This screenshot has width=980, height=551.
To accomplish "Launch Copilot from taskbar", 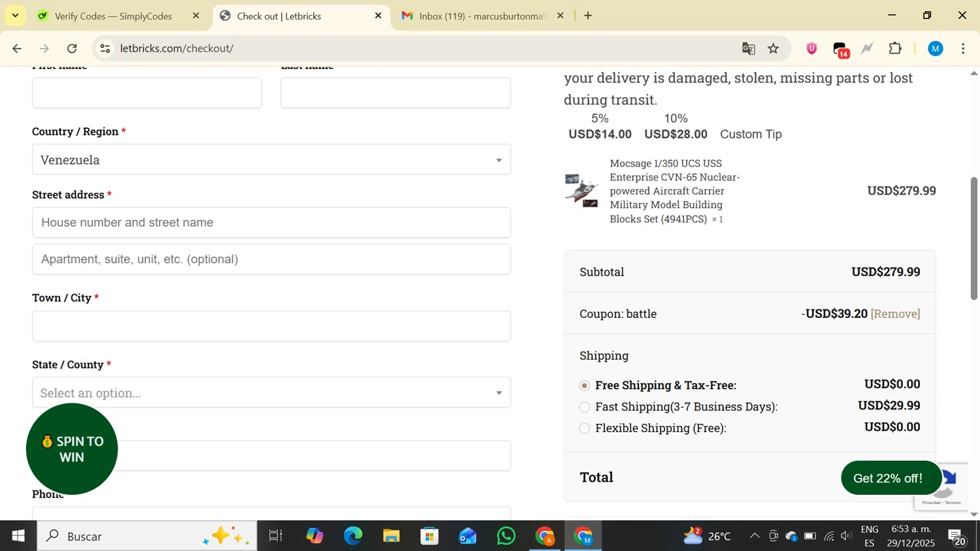I will [x=314, y=536].
